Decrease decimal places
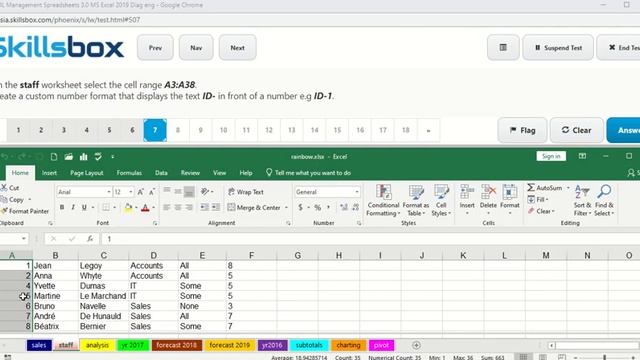This screenshot has height=360, width=640. [x=356, y=207]
